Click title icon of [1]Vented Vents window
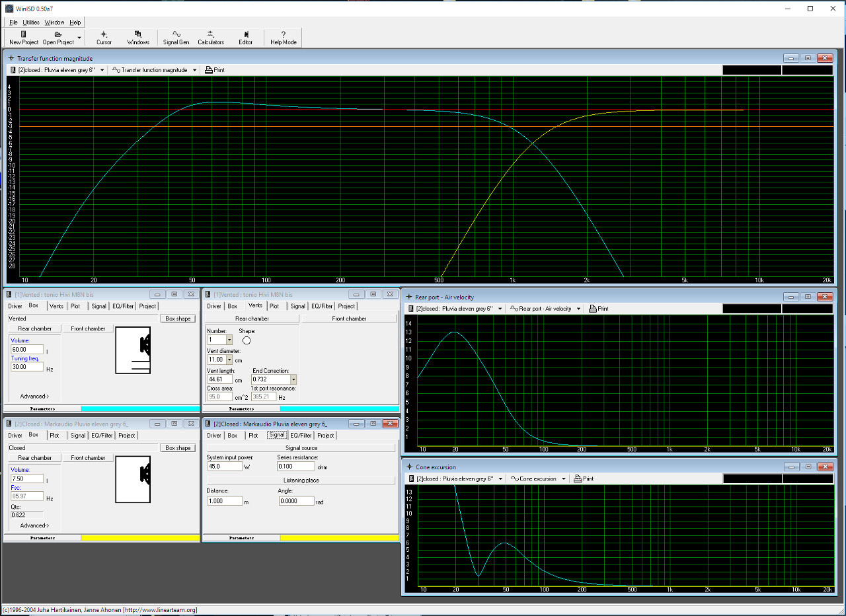Image resolution: width=846 pixels, height=616 pixels. coord(209,294)
